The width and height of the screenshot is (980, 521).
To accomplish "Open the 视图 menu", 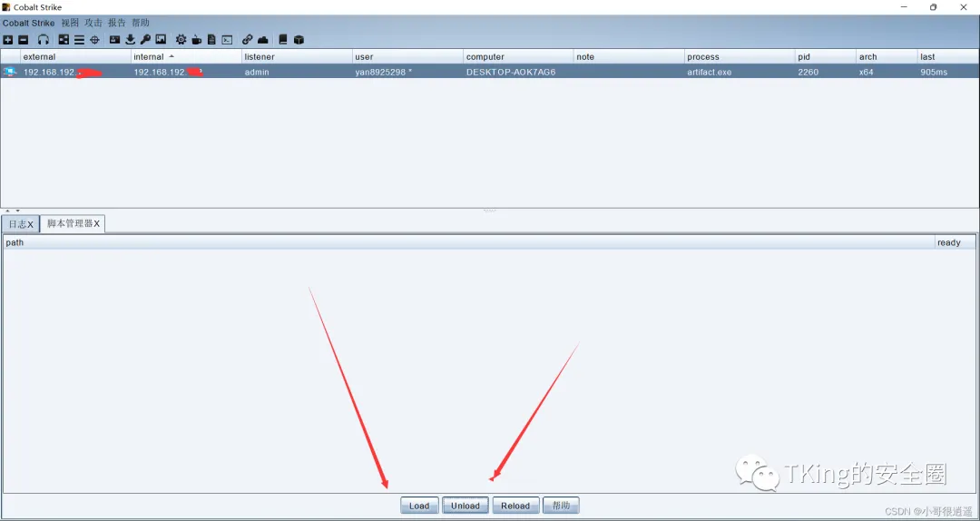I will pyautogui.click(x=70, y=23).
